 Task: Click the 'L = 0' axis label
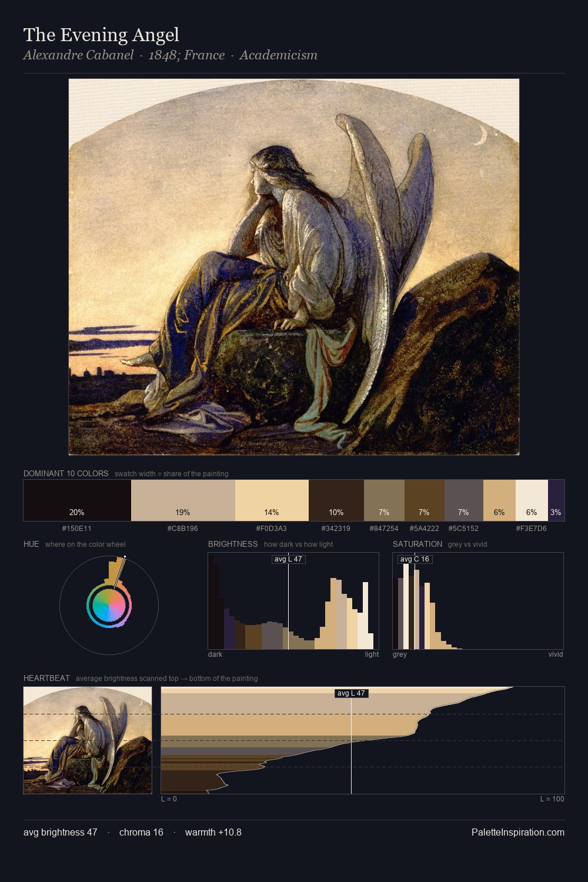click(x=169, y=799)
